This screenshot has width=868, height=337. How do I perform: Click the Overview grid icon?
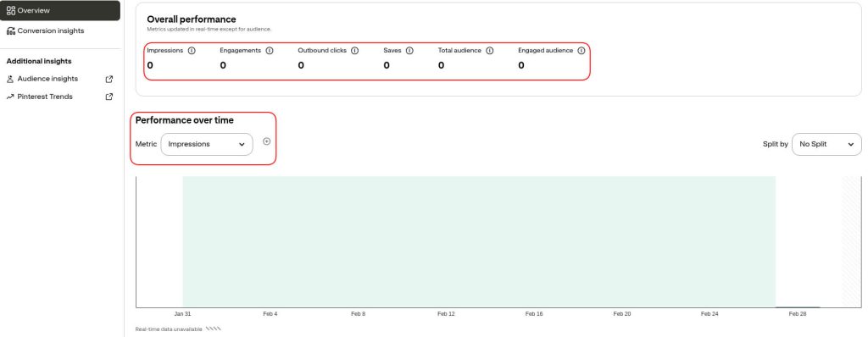pos(10,10)
